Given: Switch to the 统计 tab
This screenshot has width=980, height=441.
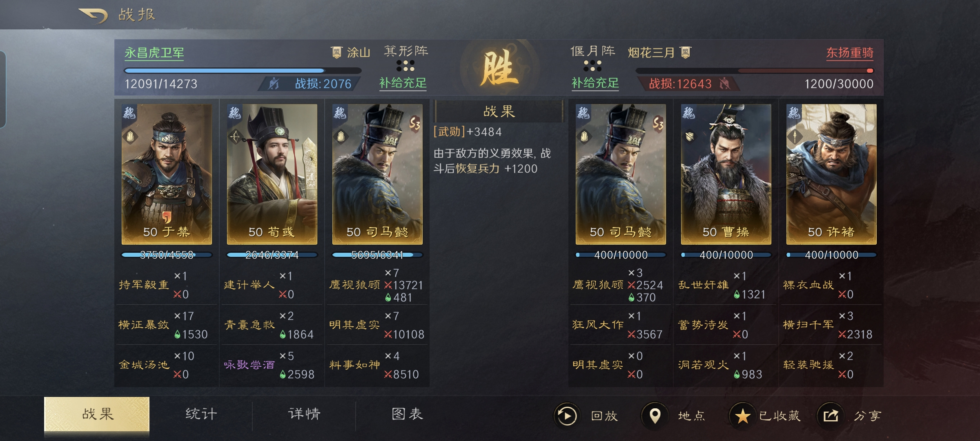Looking at the screenshot, I should click(201, 414).
